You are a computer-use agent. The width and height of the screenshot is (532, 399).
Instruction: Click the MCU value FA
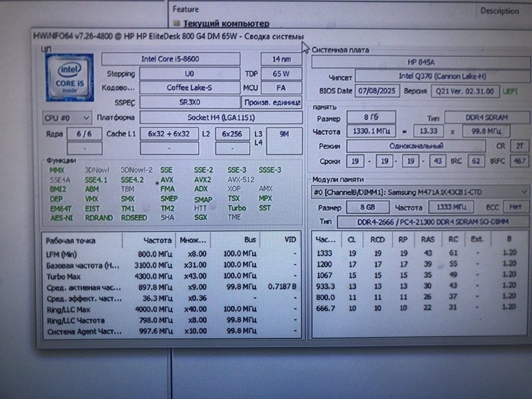281,88
